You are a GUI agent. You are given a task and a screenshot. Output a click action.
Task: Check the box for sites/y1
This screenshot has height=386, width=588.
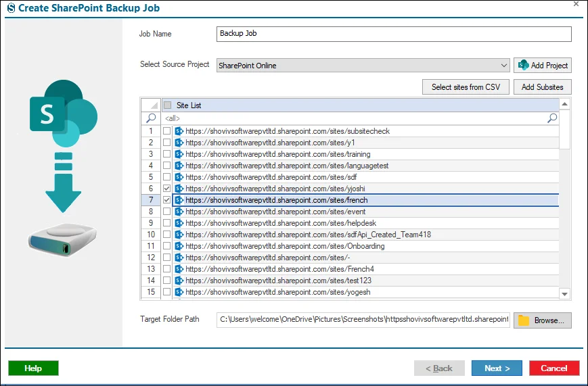pyautogui.click(x=167, y=143)
